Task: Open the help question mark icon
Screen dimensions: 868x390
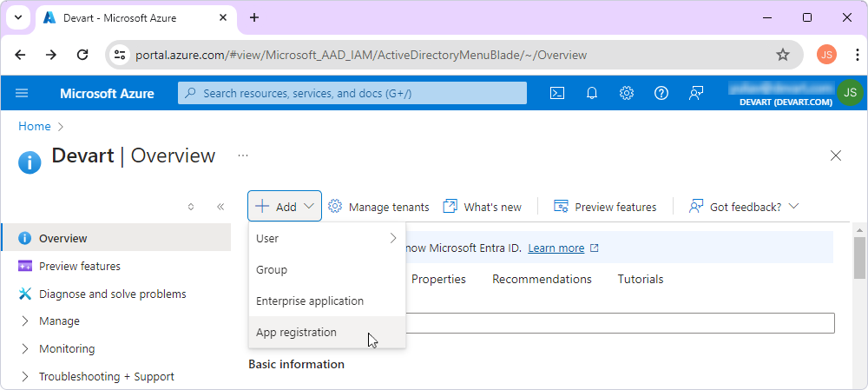Action: click(x=661, y=93)
